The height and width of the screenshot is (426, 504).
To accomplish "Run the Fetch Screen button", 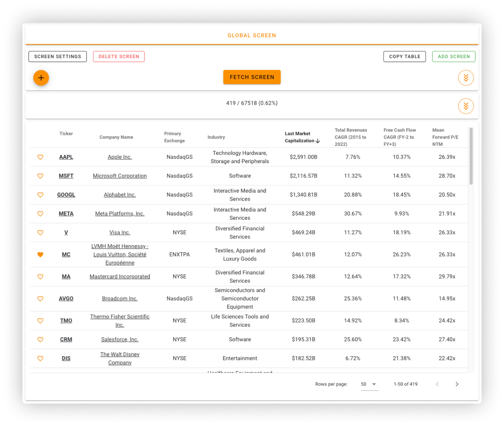I will tap(252, 77).
